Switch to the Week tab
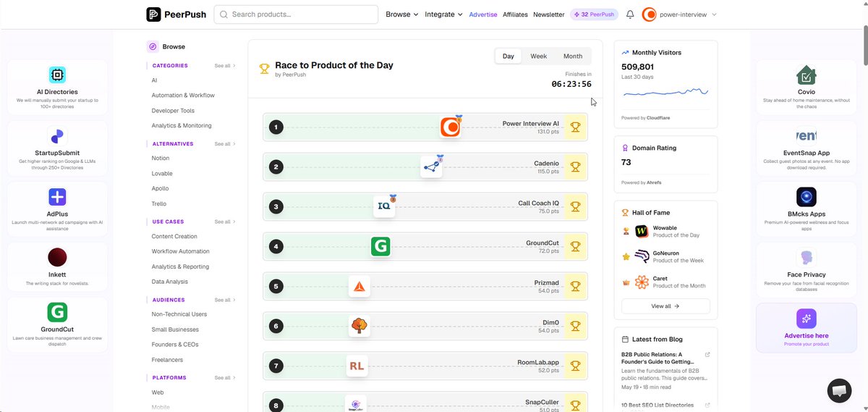The height and width of the screenshot is (412, 868). pyautogui.click(x=539, y=56)
